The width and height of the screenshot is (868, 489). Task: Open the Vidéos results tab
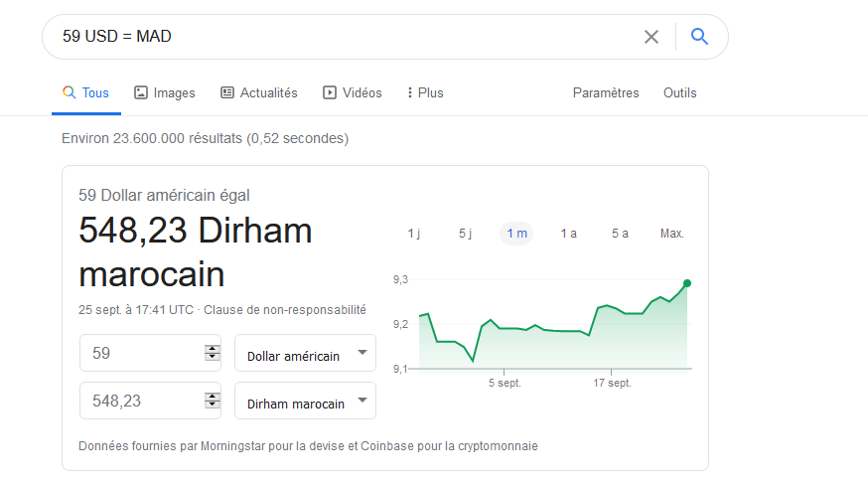click(353, 92)
